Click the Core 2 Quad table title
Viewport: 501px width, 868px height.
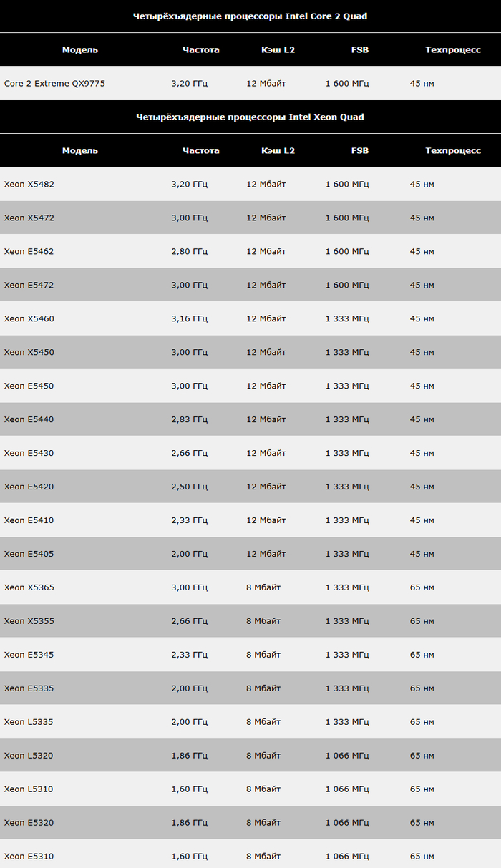(250, 16)
